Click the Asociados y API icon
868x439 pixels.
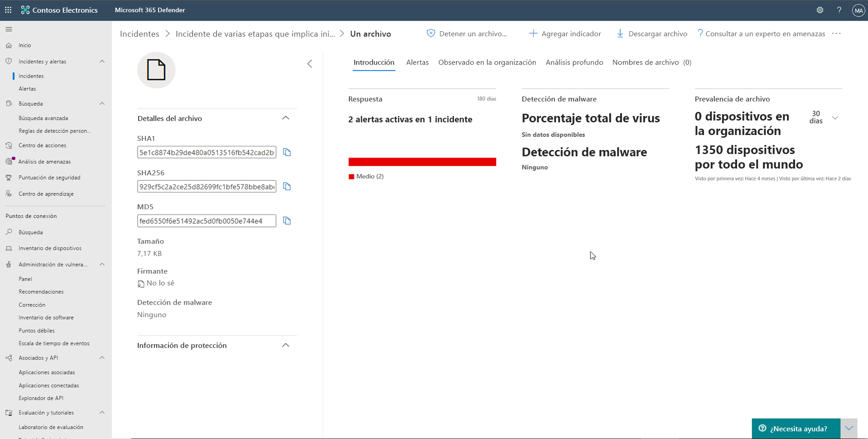pyautogui.click(x=9, y=358)
